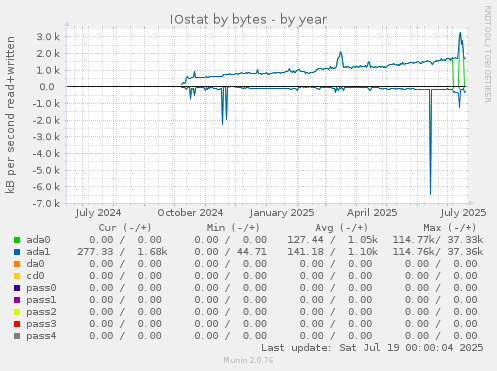Click the gray pass4 legend swatch
The height and width of the screenshot is (371, 497).
tap(17, 336)
